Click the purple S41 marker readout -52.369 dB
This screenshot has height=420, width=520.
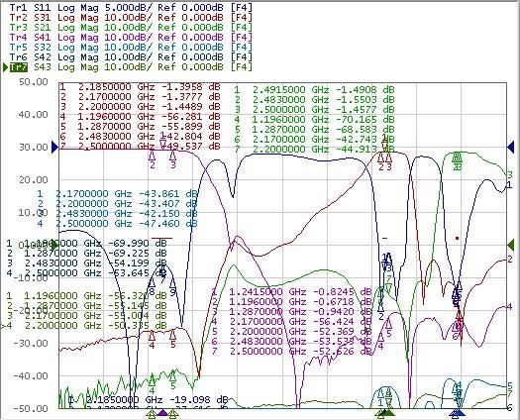point(343,332)
